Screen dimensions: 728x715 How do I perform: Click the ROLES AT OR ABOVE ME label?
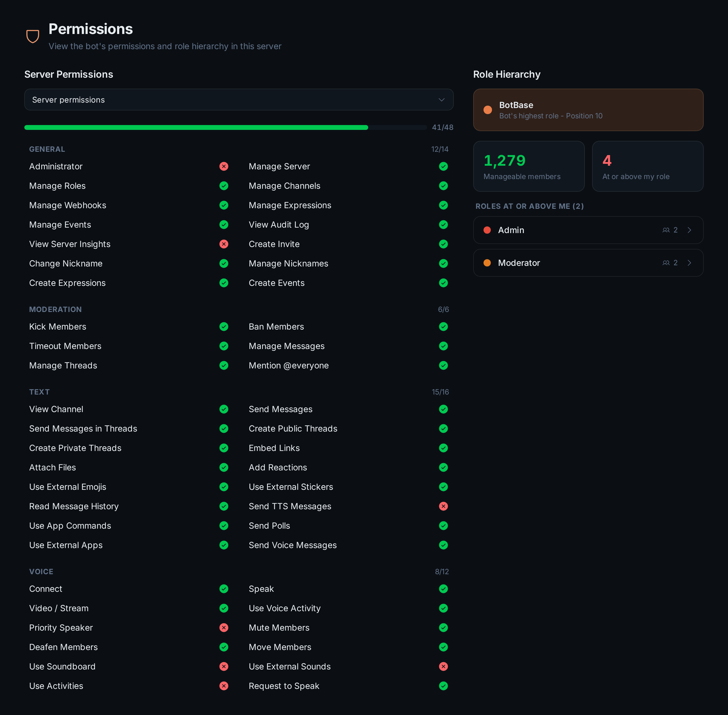530,206
